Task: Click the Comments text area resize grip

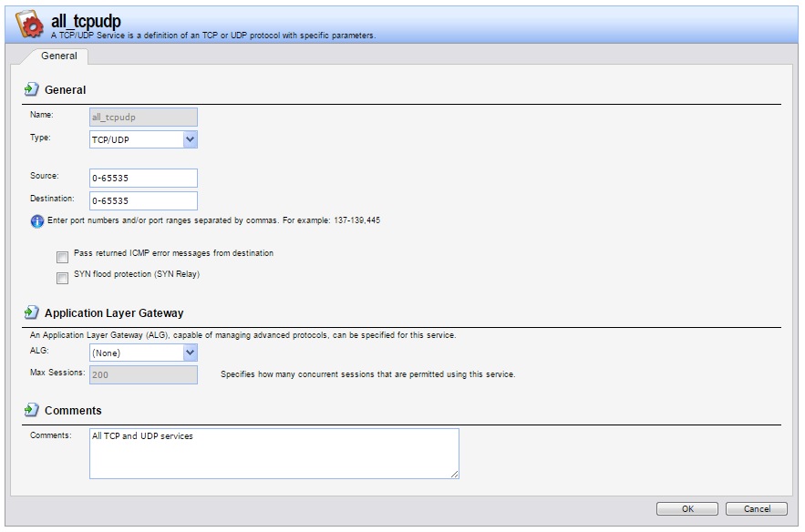Action: coord(454,475)
